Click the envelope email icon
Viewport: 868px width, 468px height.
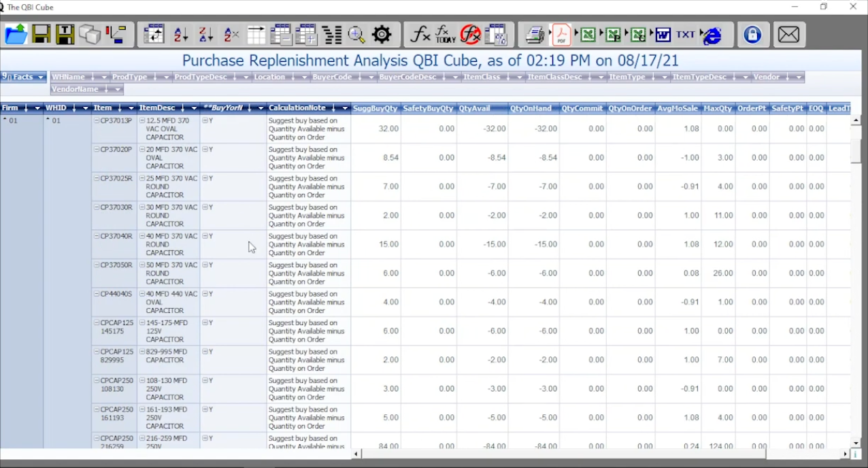(788, 35)
